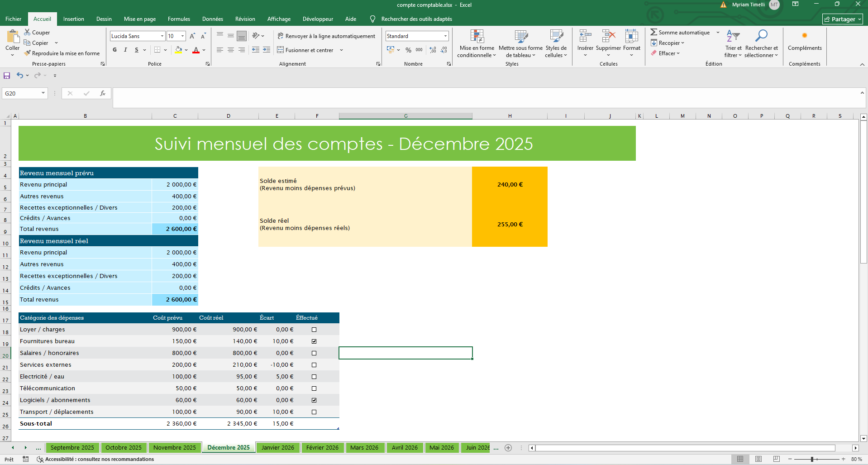Check the Loyer / charges checkbox
Screen dimensions: 868x465
tap(314, 330)
